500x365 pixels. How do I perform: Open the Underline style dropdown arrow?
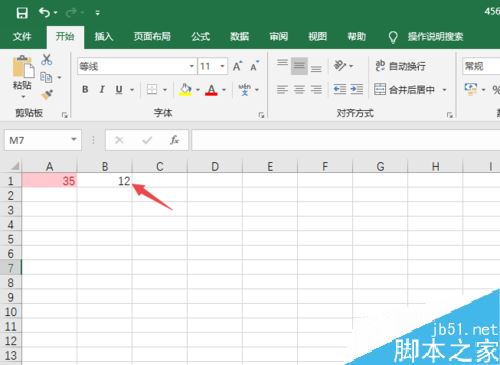pyautogui.click(x=132, y=90)
